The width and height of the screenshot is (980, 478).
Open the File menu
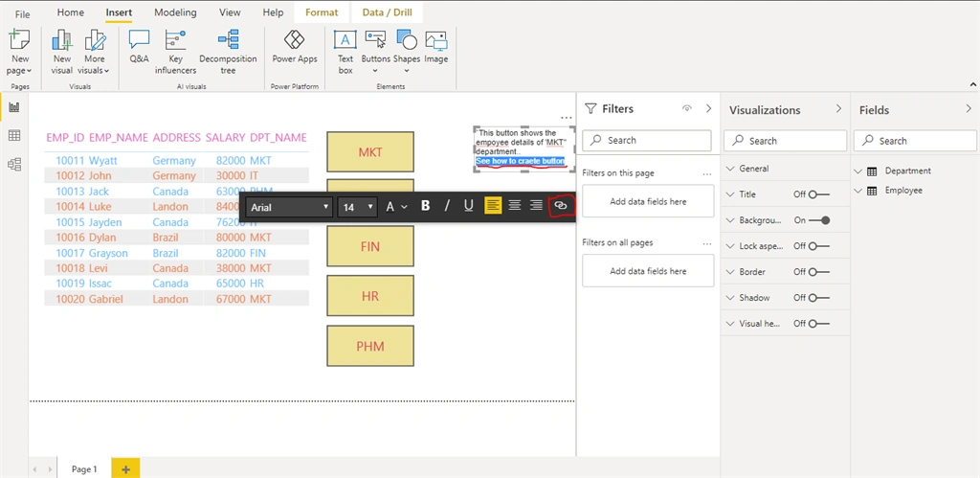coord(23,13)
